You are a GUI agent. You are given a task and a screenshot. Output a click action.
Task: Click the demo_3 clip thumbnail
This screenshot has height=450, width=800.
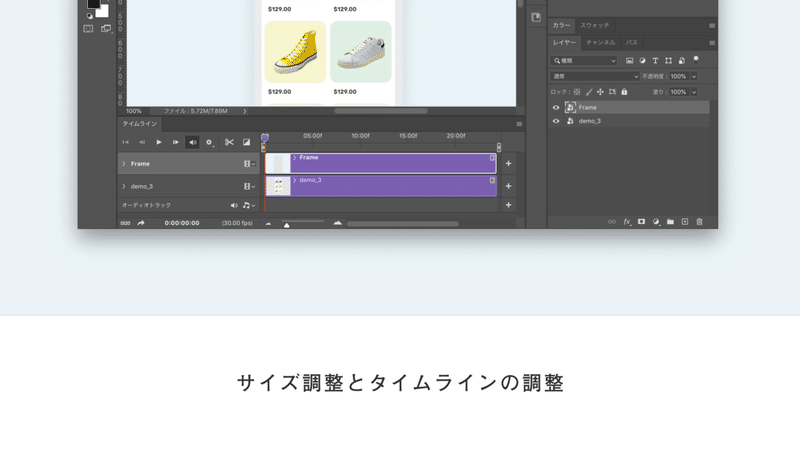point(278,186)
